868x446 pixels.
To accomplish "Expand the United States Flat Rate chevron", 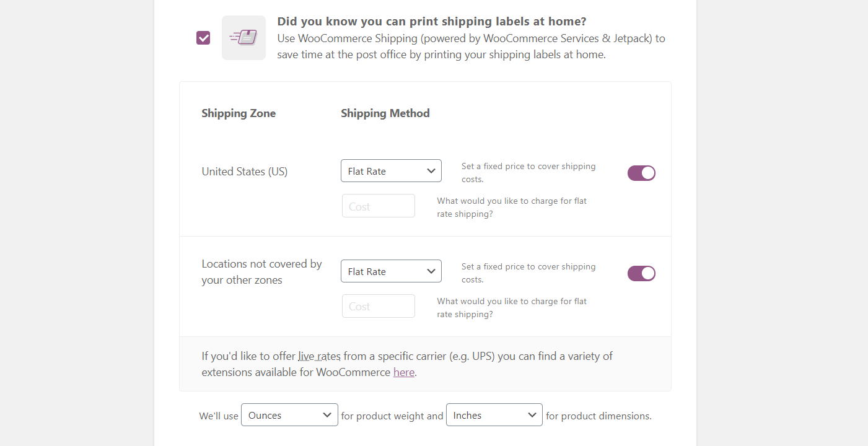I will pyautogui.click(x=432, y=170).
